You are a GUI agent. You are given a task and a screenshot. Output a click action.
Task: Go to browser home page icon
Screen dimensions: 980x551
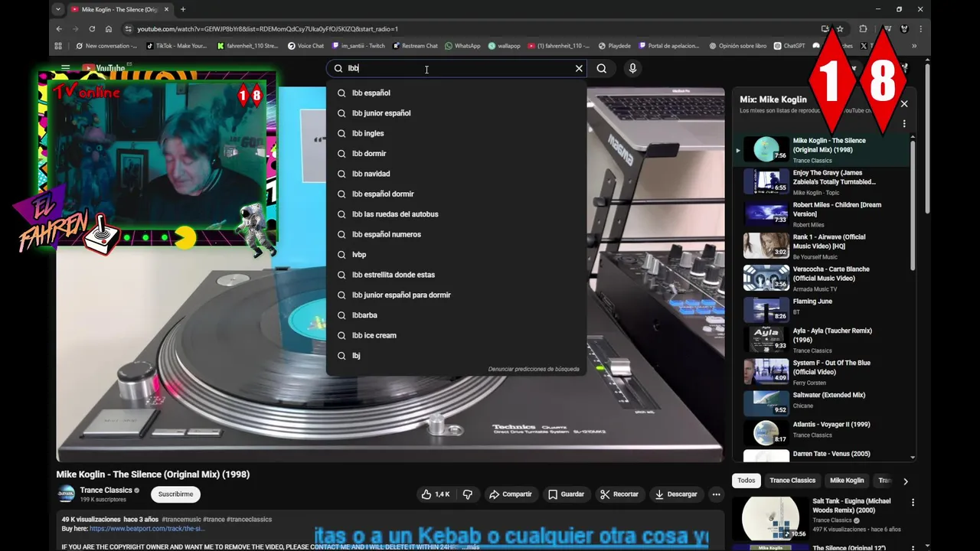pos(109,29)
